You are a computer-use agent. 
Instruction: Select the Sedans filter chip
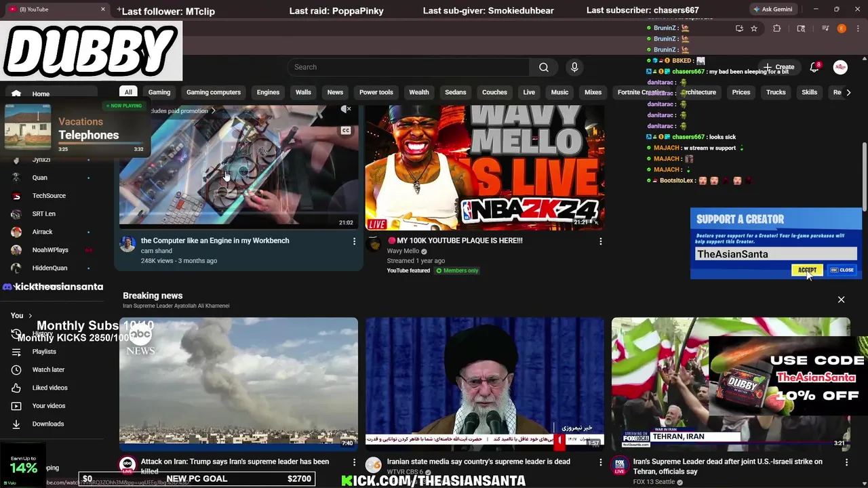pyautogui.click(x=455, y=92)
